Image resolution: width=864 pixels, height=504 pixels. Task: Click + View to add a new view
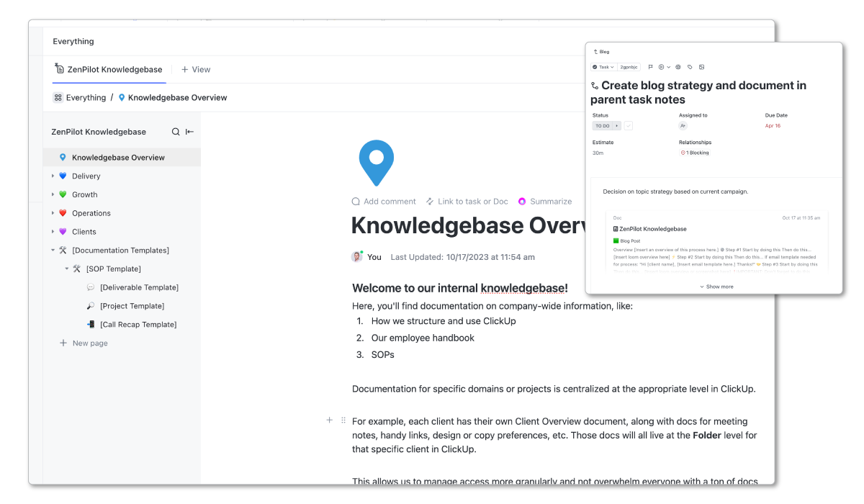point(195,69)
